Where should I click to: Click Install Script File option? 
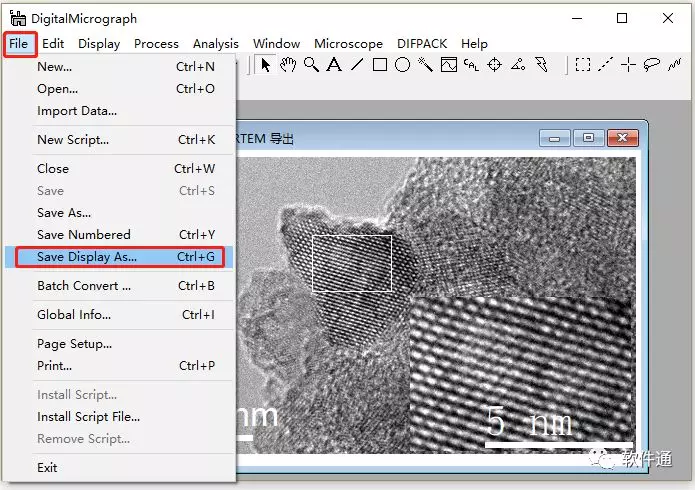click(x=88, y=417)
